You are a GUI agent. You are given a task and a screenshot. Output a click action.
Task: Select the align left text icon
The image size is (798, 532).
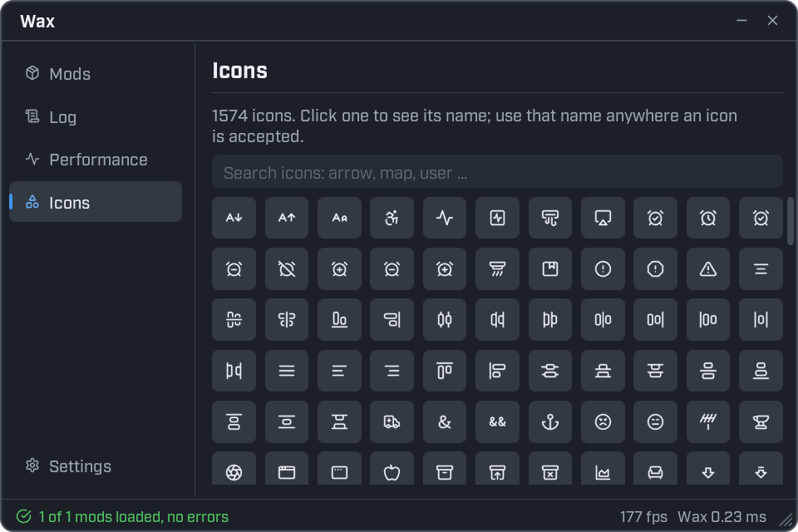point(339,371)
